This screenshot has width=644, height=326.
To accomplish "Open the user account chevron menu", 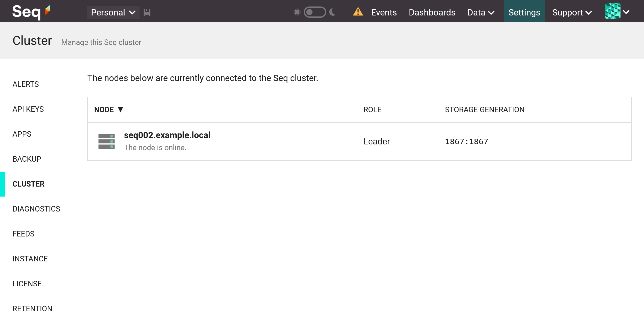I will click(x=626, y=12).
